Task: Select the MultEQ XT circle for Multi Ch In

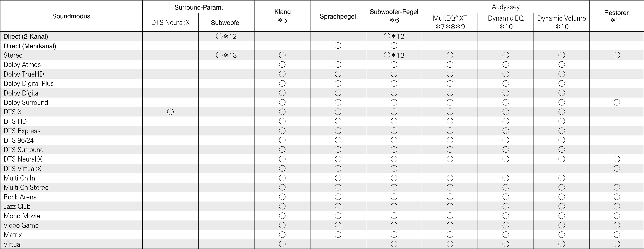Action: click(450, 178)
